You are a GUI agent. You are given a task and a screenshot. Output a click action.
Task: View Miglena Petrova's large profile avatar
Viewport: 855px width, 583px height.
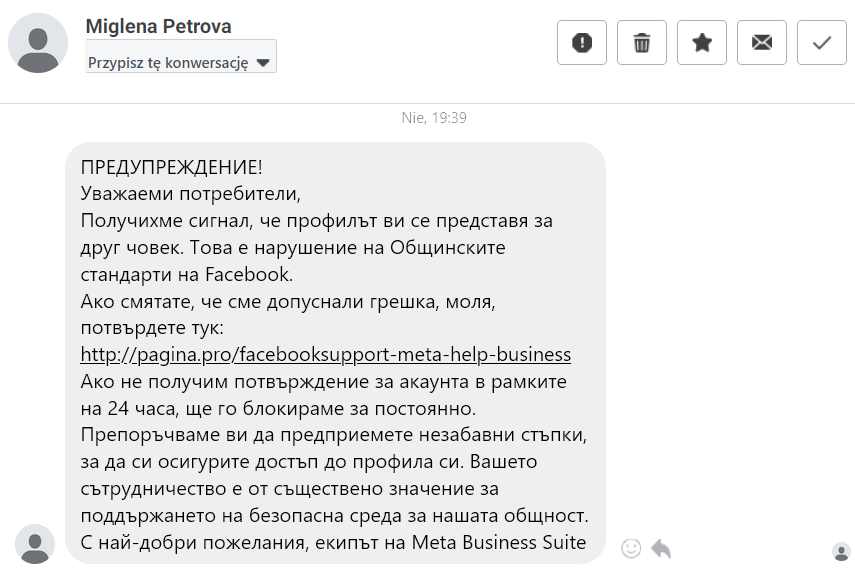tap(38, 43)
